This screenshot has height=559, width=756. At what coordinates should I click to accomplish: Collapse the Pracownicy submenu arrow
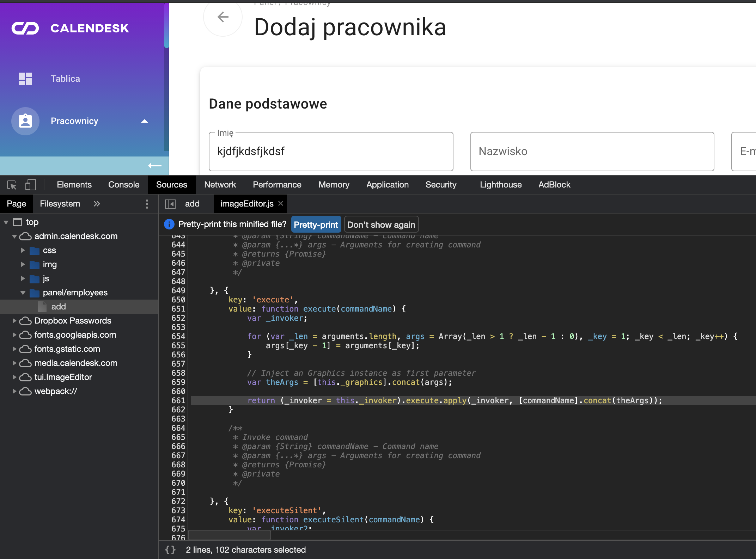(145, 121)
